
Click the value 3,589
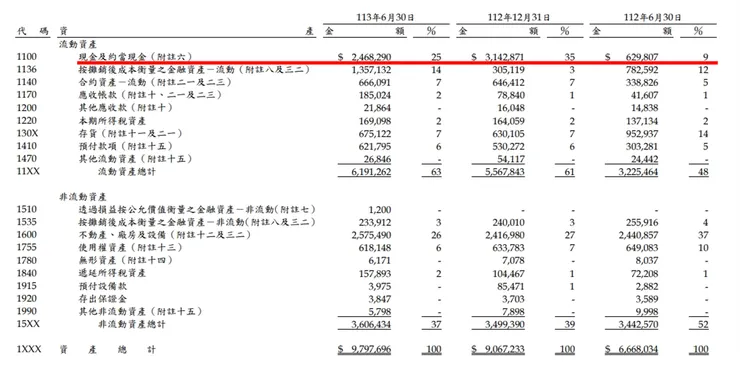[647, 299]
